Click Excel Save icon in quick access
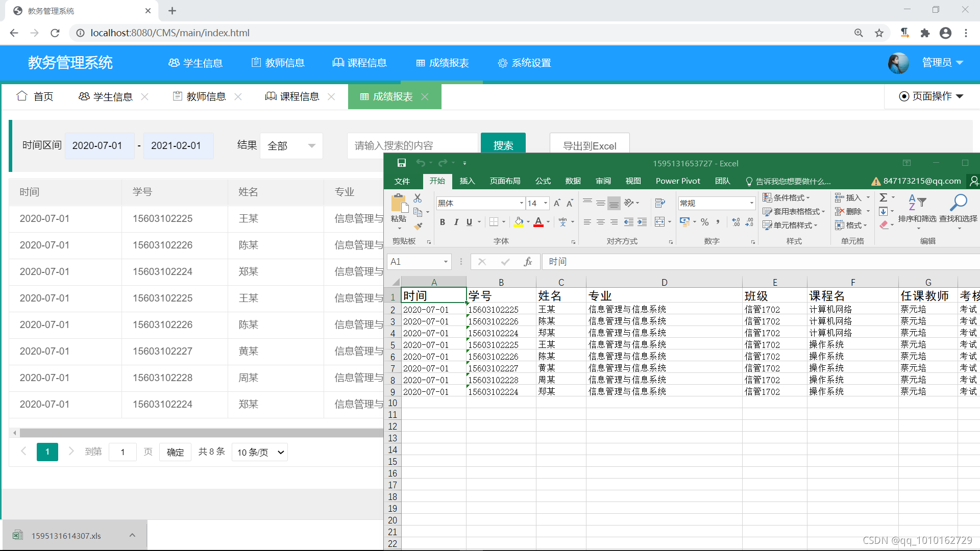The width and height of the screenshot is (980, 551). pyautogui.click(x=402, y=163)
